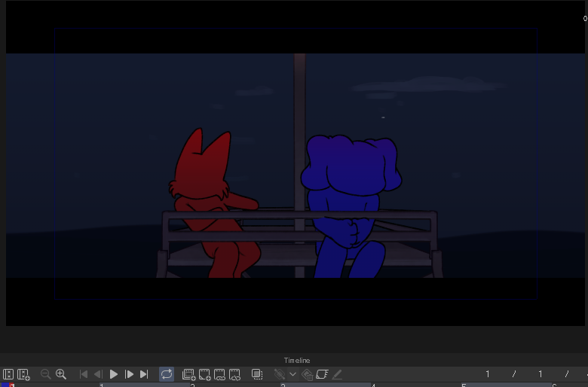The image size is (588, 387).
Task: Select the Timeline panel title tab
Action: (x=296, y=361)
